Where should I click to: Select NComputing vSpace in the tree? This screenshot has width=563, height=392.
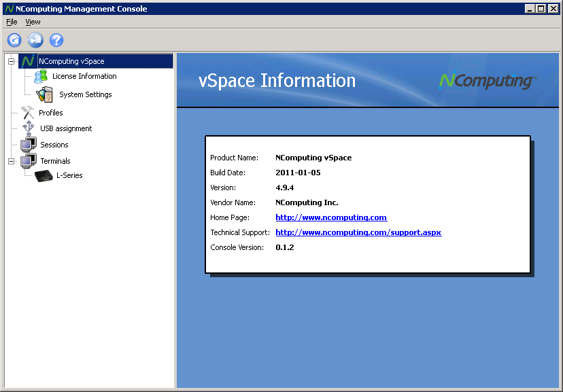[x=71, y=61]
